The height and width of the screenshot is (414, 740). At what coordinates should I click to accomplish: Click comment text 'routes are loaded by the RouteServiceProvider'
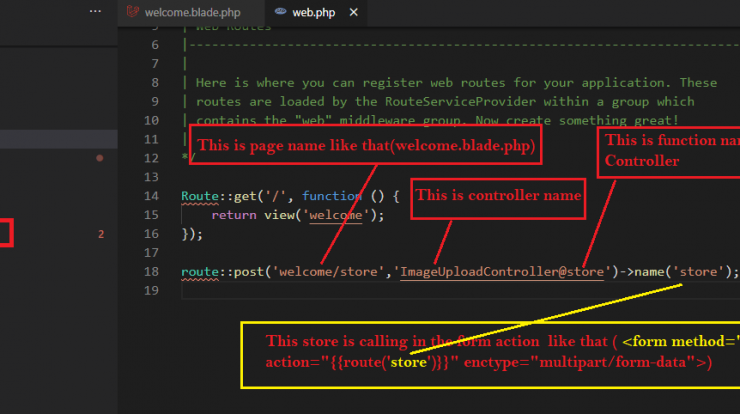(366, 101)
